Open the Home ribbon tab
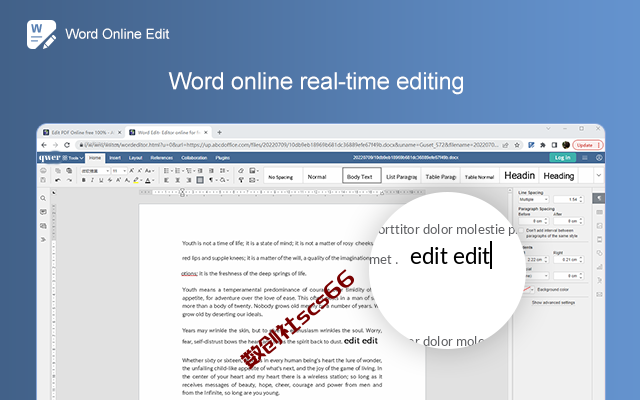 pos(95,158)
